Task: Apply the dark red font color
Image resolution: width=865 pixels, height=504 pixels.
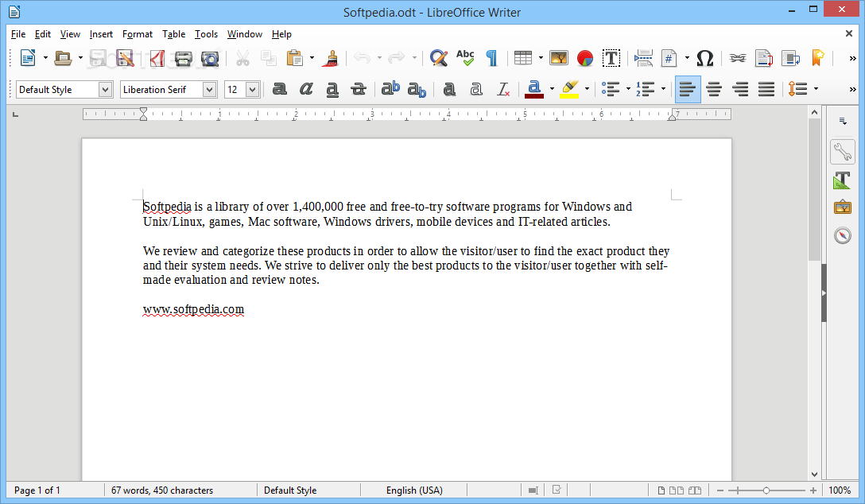Action: [x=533, y=89]
